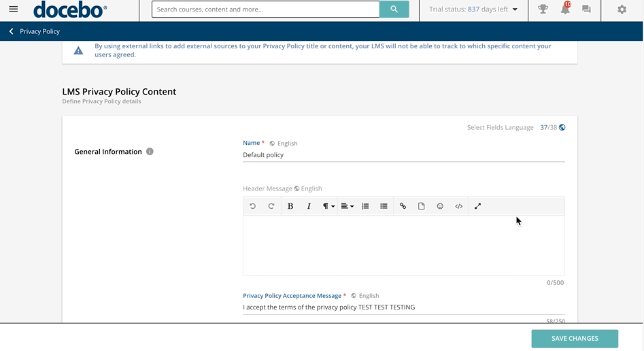Click the Name input field
This screenshot has height=351, width=644.
point(403,155)
